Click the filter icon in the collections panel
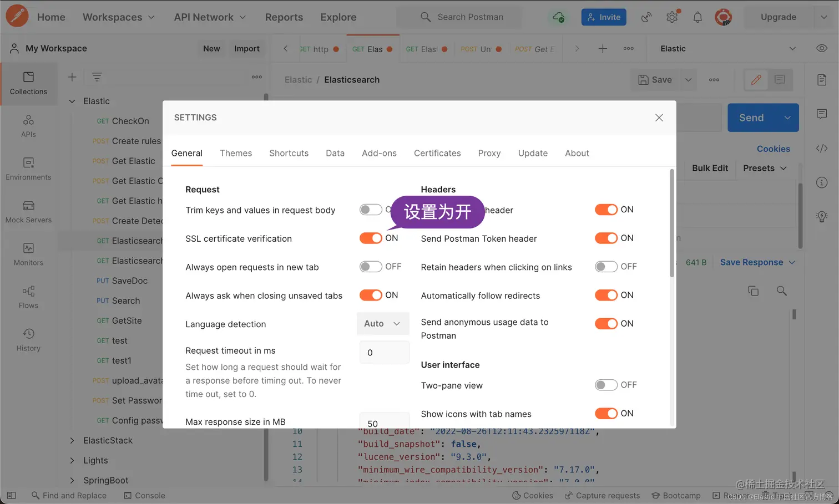The image size is (839, 504). click(97, 77)
